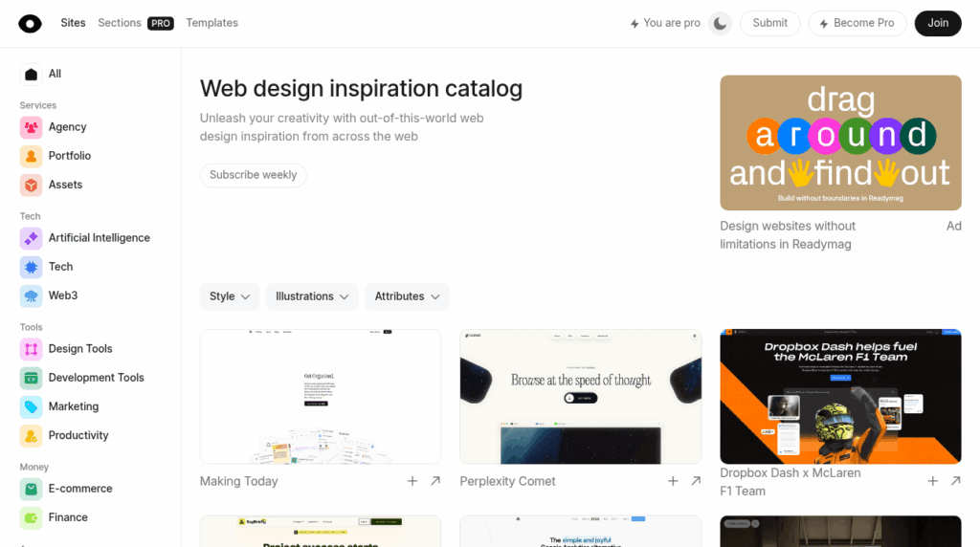The width and height of the screenshot is (980, 547).
Task: Expand the Illustrations filter dropdown
Action: pyautogui.click(x=312, y=296)
